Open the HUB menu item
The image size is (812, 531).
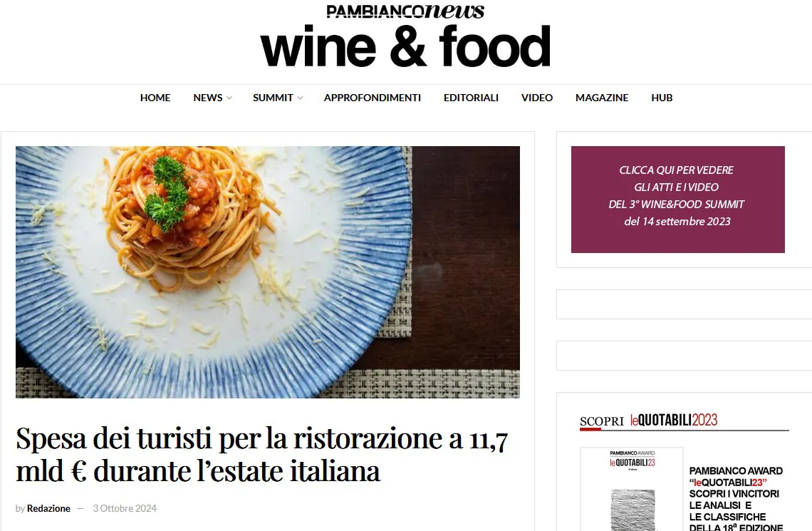pos(662,98)
